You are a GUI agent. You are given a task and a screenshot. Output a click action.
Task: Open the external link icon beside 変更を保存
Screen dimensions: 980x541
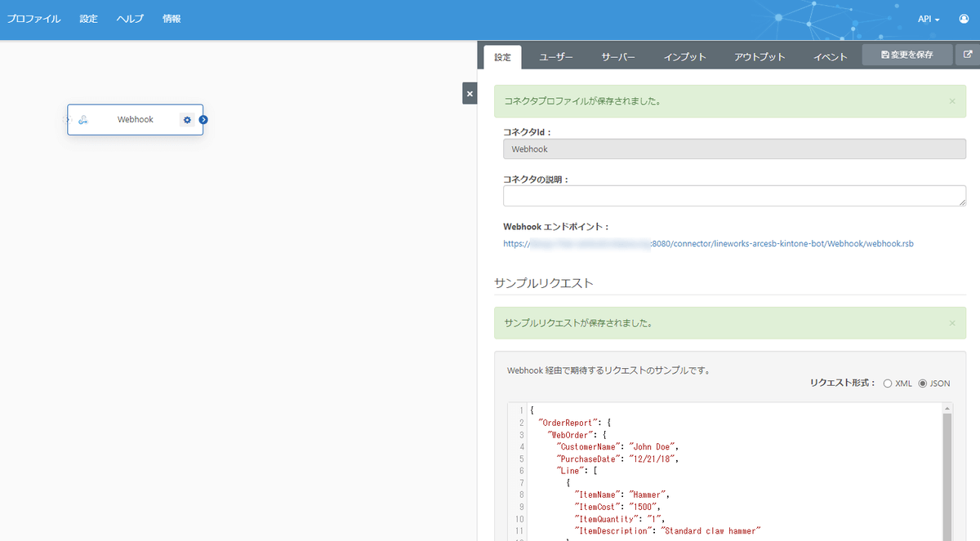pos(967,54)
